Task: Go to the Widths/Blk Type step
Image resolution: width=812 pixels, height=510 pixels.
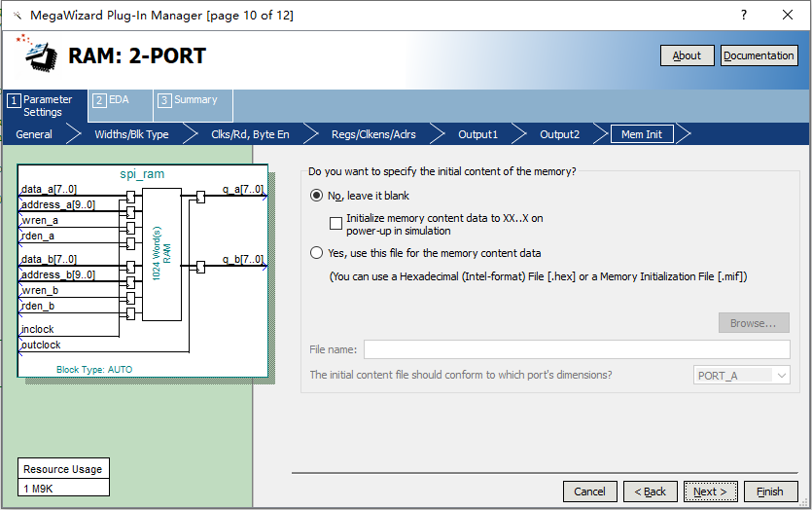Action: (x=131, y=134)
